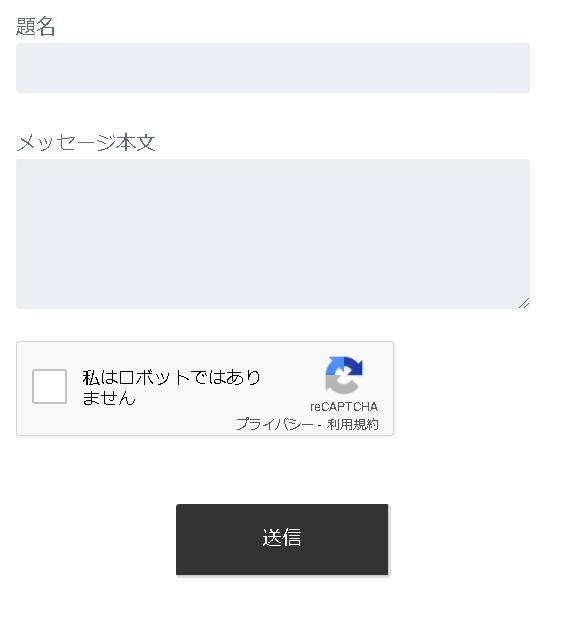The image size is (570, 630).
Task: Click the dash between プライバシー and 利用規約
Action: (x=319, y=425)
